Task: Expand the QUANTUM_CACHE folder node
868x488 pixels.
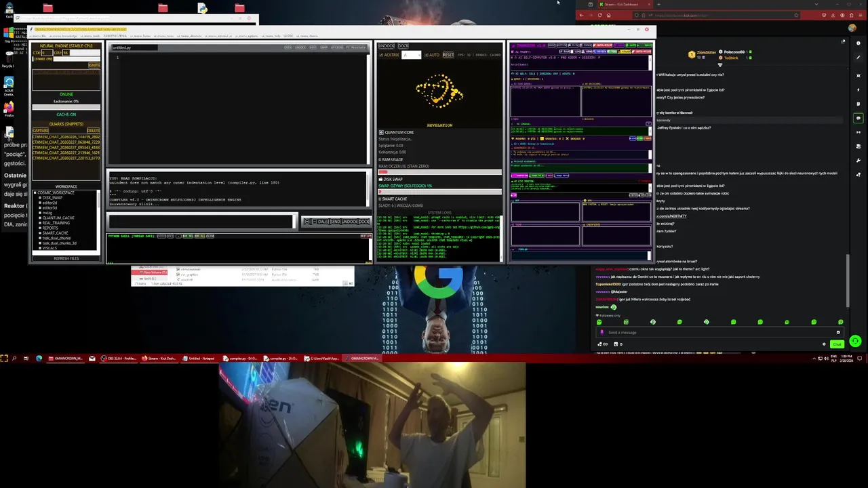Action: point(40,218)
